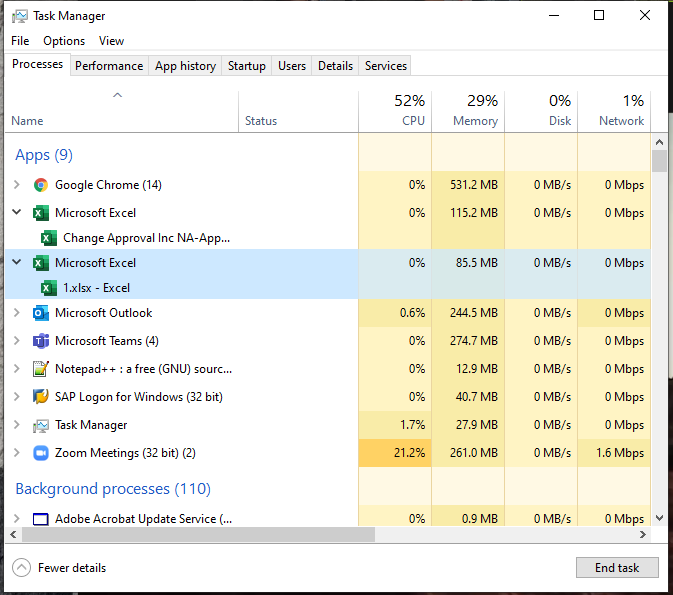Screen dimensions: 673x595
Task: Click the Zoom Meetings icon
Action: coord(41,453)
